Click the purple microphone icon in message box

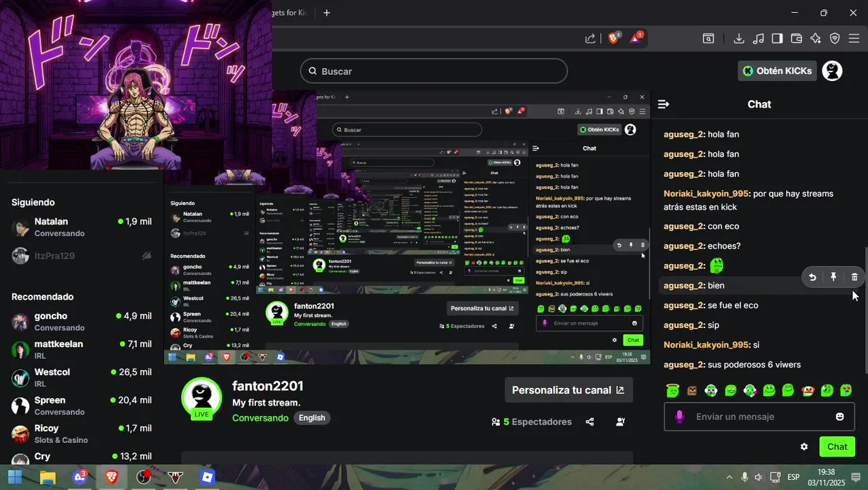tap(679, 416)
